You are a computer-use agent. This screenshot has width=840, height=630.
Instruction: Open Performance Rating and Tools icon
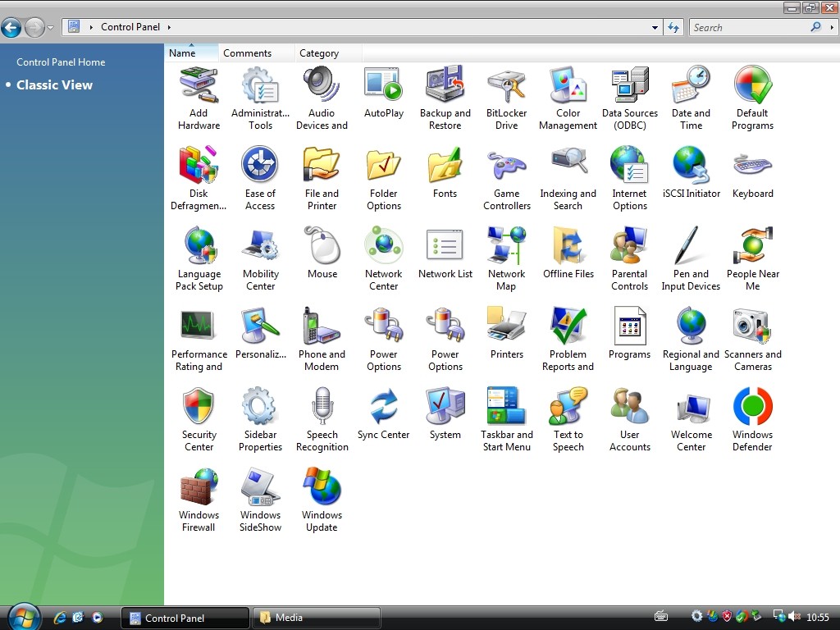click(199, 326)
